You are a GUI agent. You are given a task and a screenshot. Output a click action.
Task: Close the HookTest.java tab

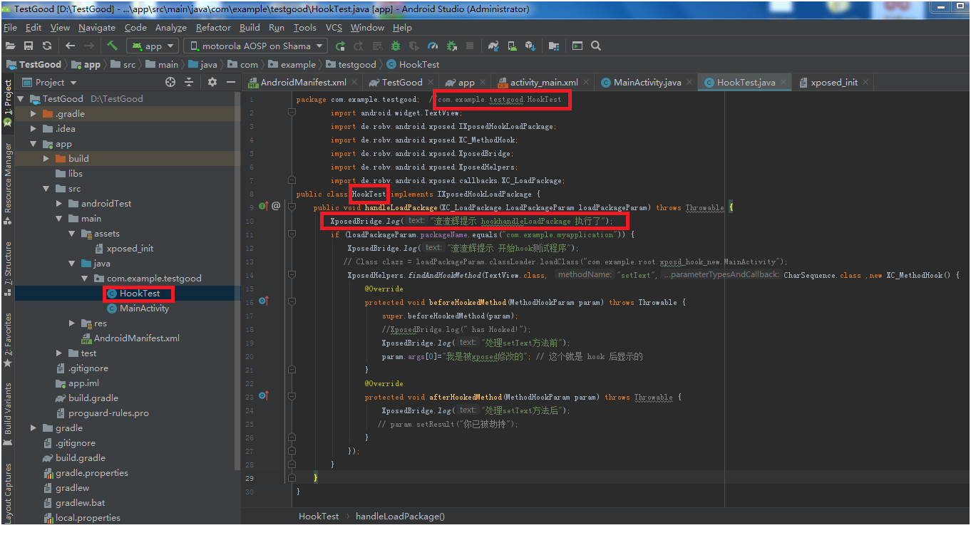coord(784,83)
